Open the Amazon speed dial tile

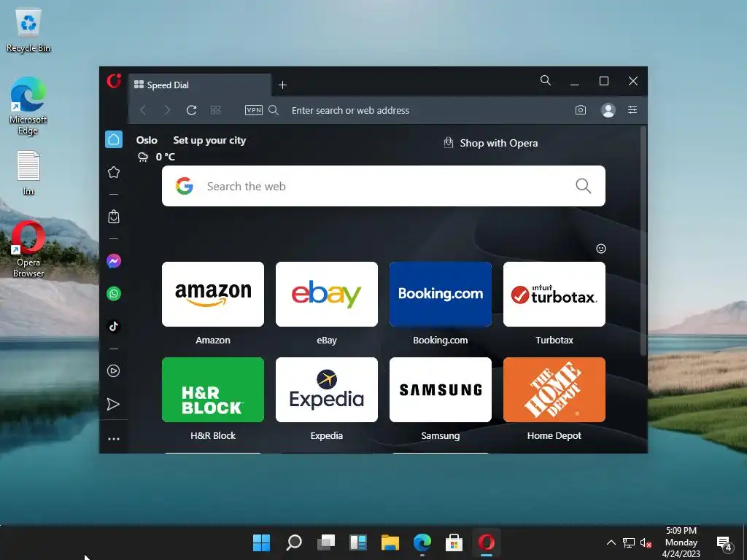(x=213, y=295)
